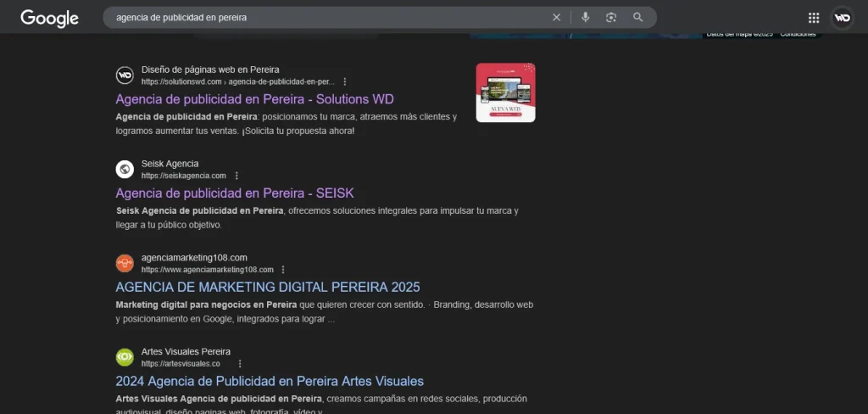Image resolution: width=868 pixels, height=414 pixels.
Task: Click the 'Seisk Agencia' site name
Action: click(x=170, y=164)
